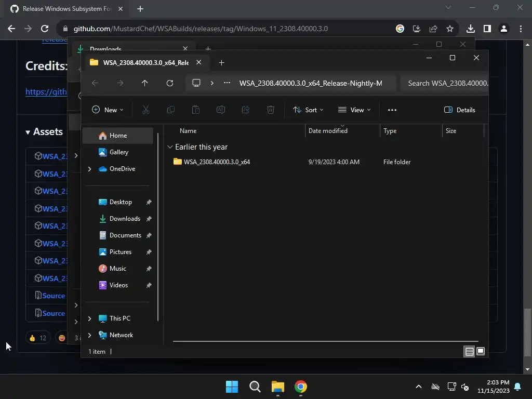Click the Share icon in Explorer toolbar

(x=246, y=110)
